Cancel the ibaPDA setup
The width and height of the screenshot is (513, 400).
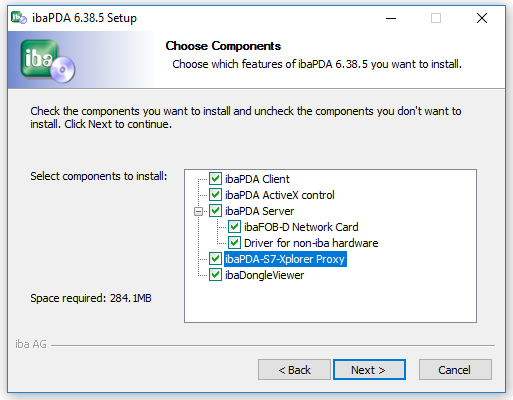455,370
